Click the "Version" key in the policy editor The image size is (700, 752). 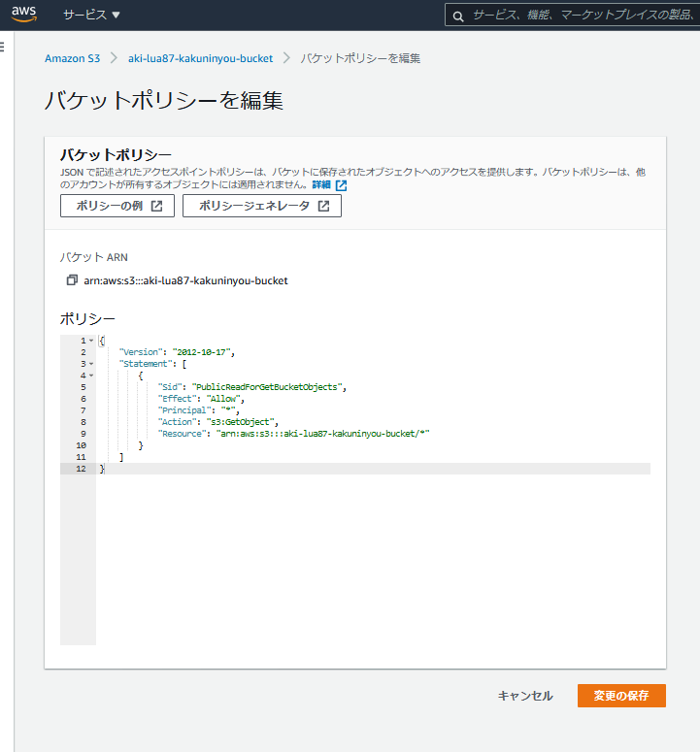[139, 352]
